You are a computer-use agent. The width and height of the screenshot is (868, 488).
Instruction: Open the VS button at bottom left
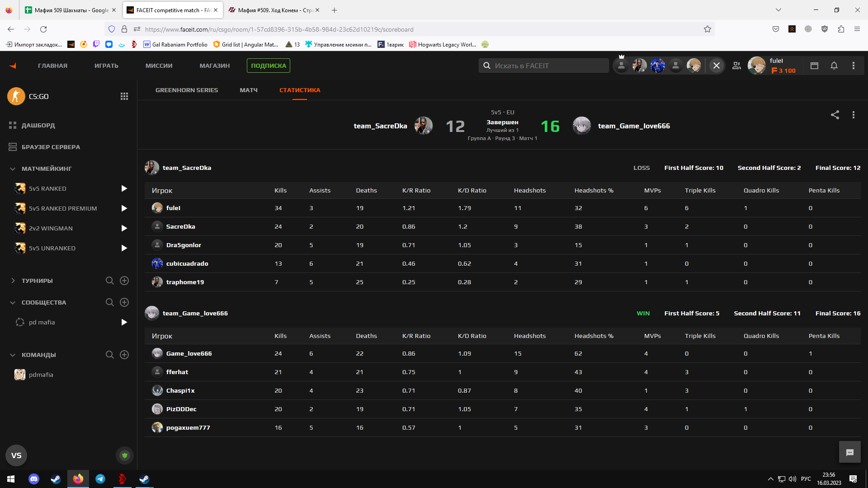[16, 455]
